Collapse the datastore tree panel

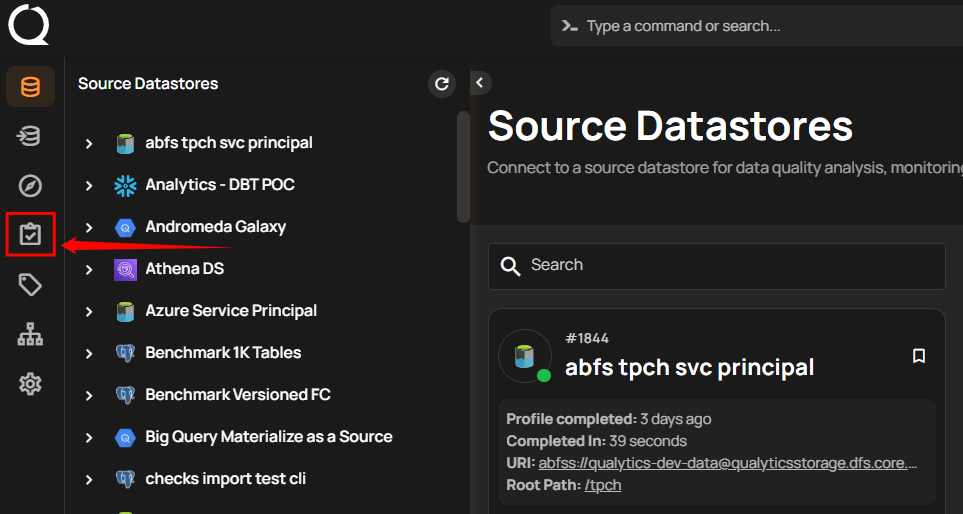[480, 83]
